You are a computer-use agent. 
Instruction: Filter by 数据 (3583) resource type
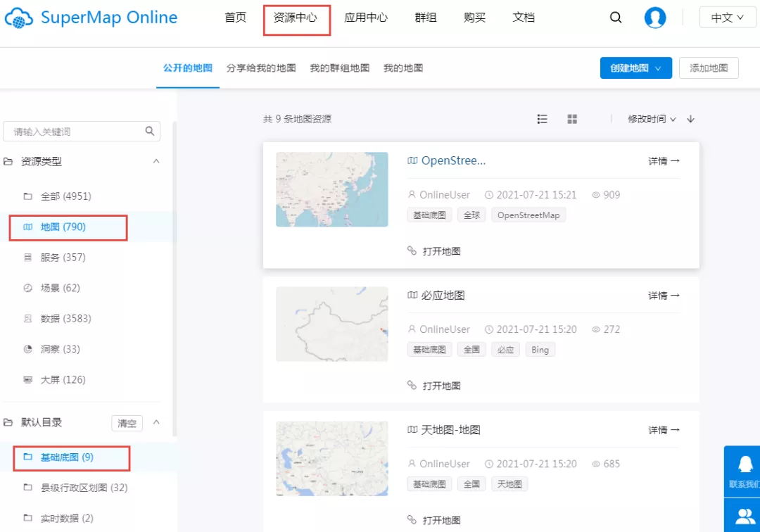[66, 318]
